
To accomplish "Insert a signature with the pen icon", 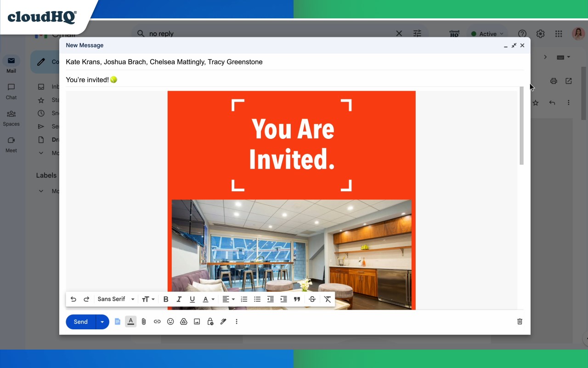I will pos(223,322).
